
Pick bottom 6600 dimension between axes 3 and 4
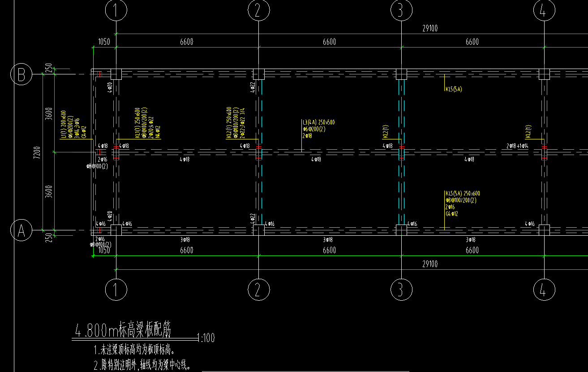pos(472,251)
